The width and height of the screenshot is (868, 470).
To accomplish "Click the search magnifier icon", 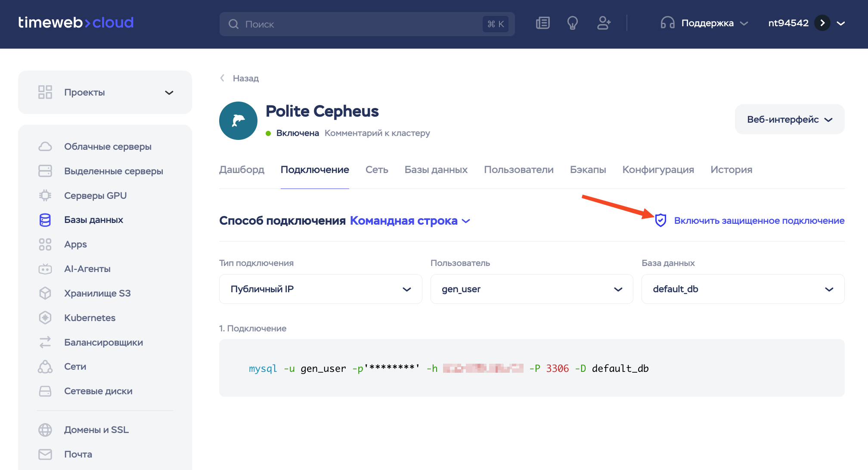I will (233, 24).
